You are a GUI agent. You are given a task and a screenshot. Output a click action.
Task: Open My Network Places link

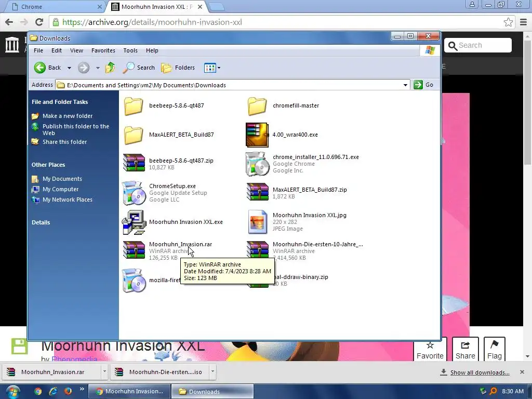point(67,200)
